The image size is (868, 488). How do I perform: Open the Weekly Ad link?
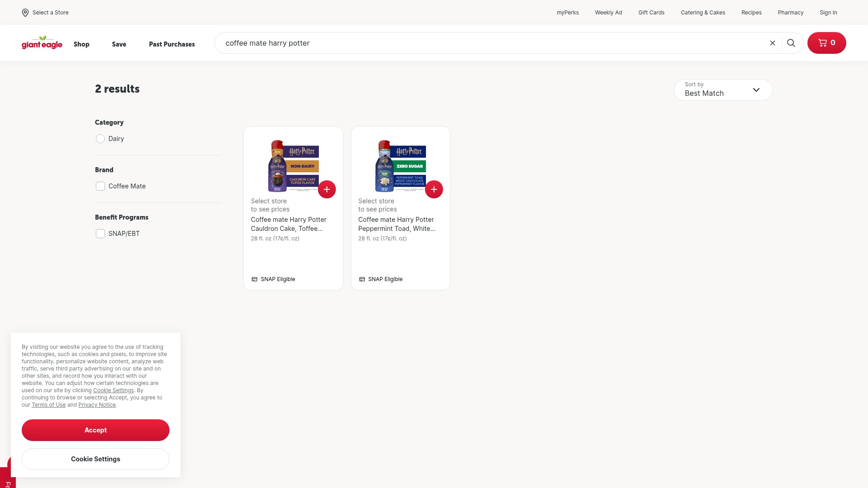point(609,13)
